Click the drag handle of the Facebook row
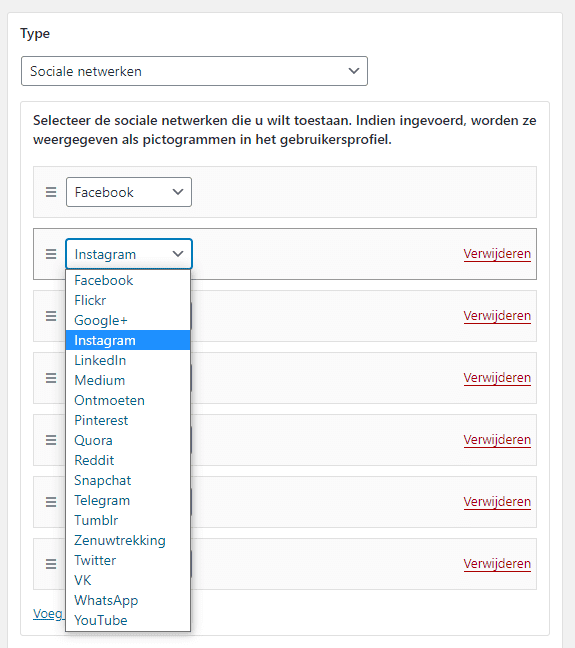 coord(51,192)
